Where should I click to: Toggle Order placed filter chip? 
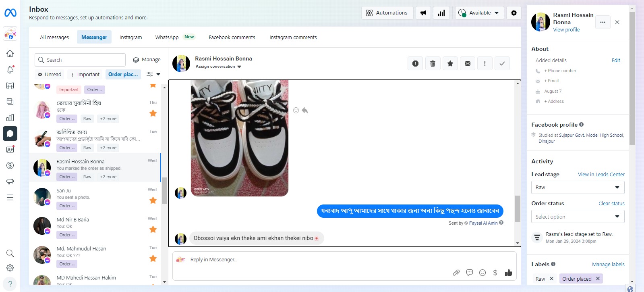click(x=123, y=74)
